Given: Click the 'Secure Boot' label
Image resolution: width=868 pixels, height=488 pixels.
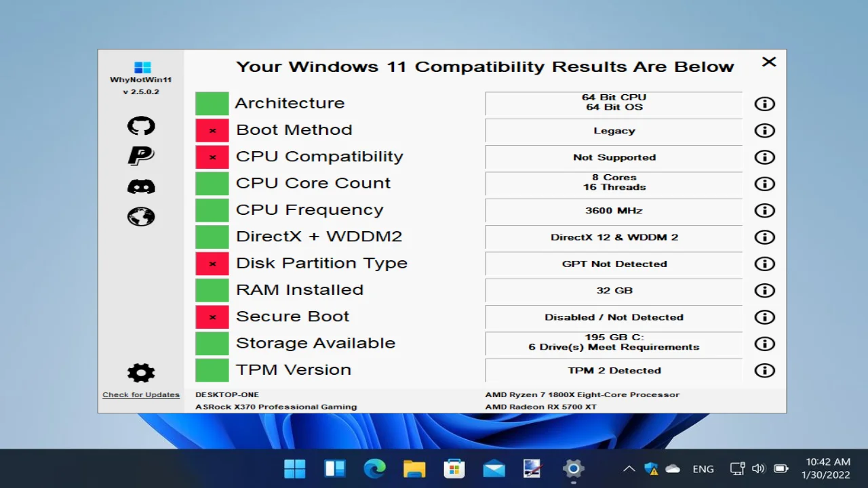Looking at the screenshot, I should click(292, 317).
